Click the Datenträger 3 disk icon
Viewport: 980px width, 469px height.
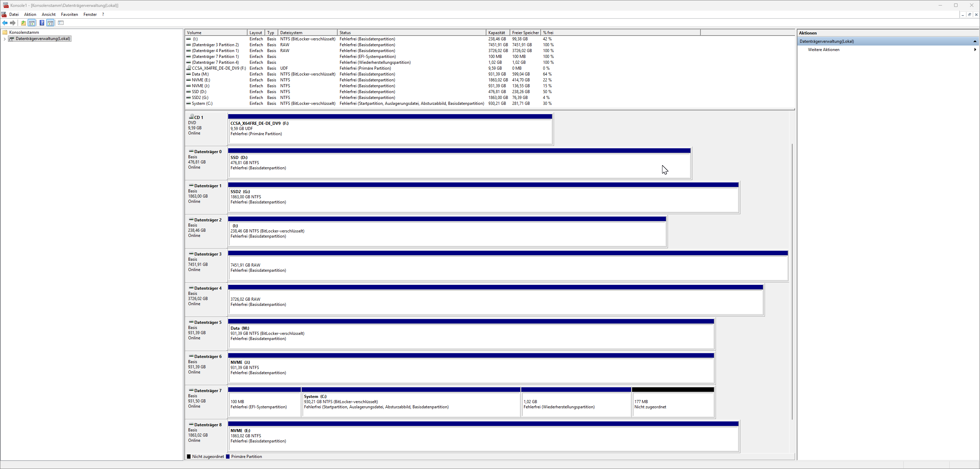point(191,254)
